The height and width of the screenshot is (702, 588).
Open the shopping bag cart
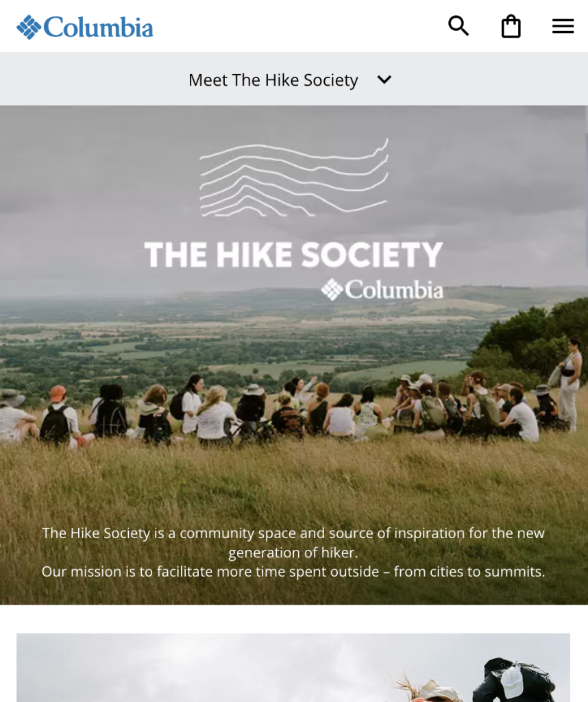coord(511,26)
